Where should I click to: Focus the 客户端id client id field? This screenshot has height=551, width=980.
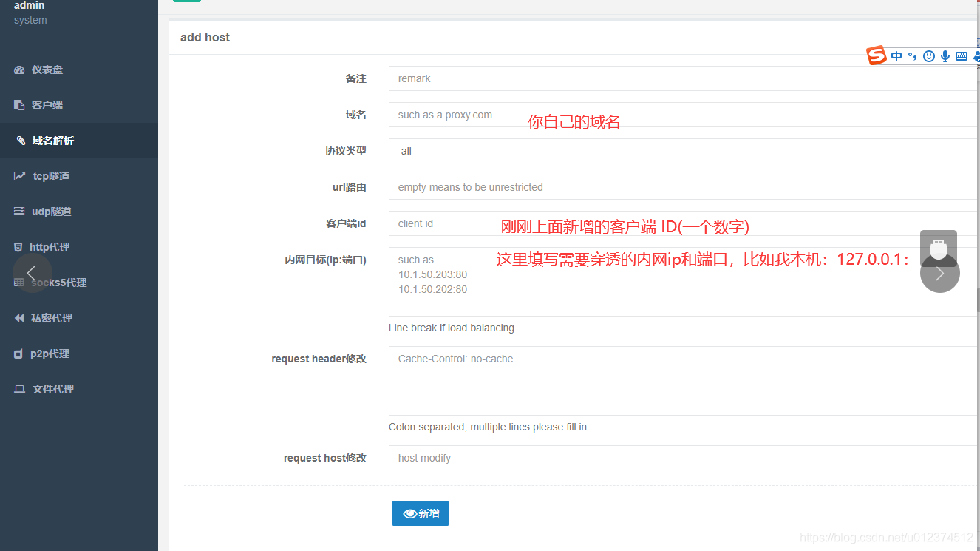684,223
